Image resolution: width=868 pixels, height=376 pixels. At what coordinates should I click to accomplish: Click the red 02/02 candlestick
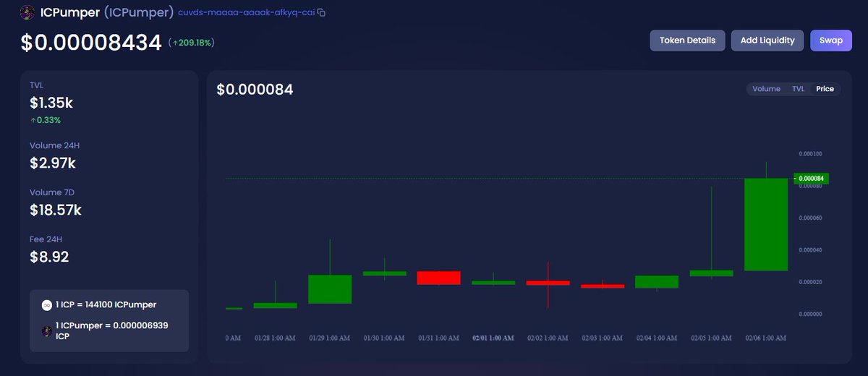tap(548, 283)
